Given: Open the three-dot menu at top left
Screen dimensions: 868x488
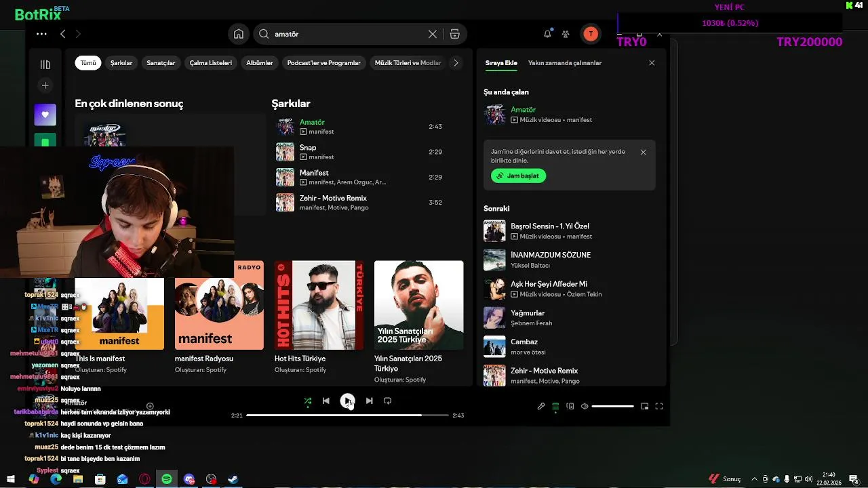Looking at the screenshot, I should pyautogui.click(x=41, y=34).
